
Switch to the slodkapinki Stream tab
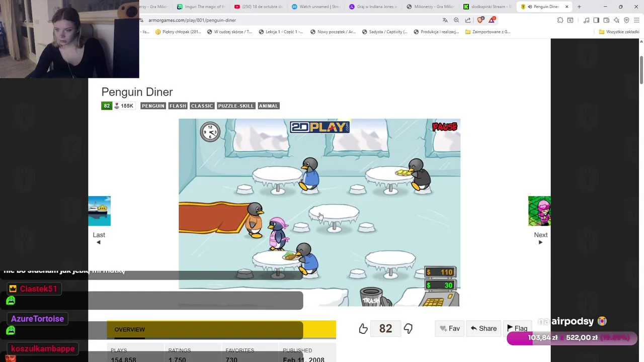488,7
